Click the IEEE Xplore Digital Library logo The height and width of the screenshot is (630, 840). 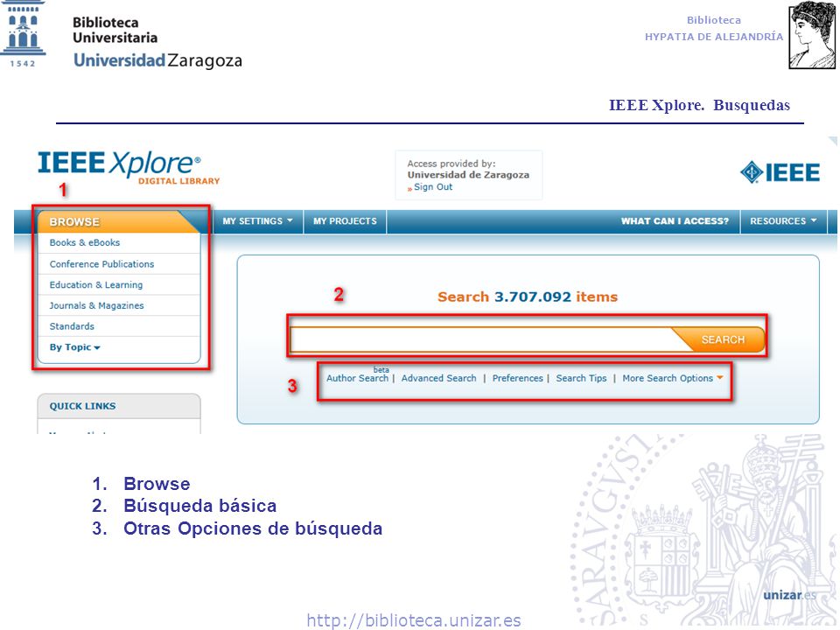[129, 168]
